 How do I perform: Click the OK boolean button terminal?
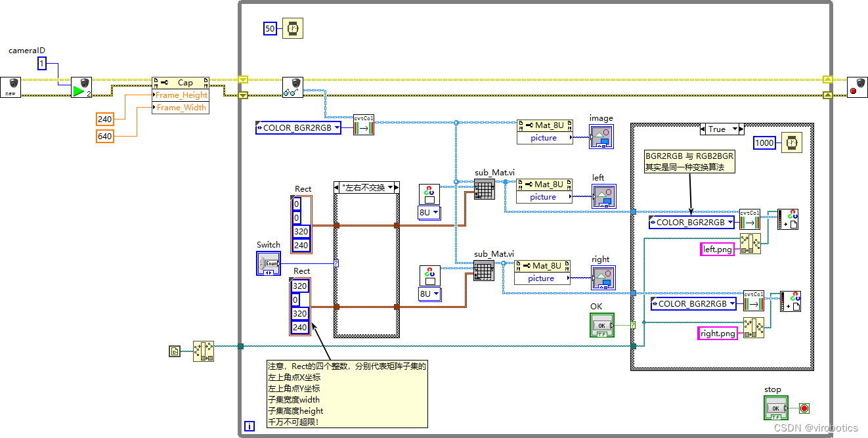click(603, 325)
